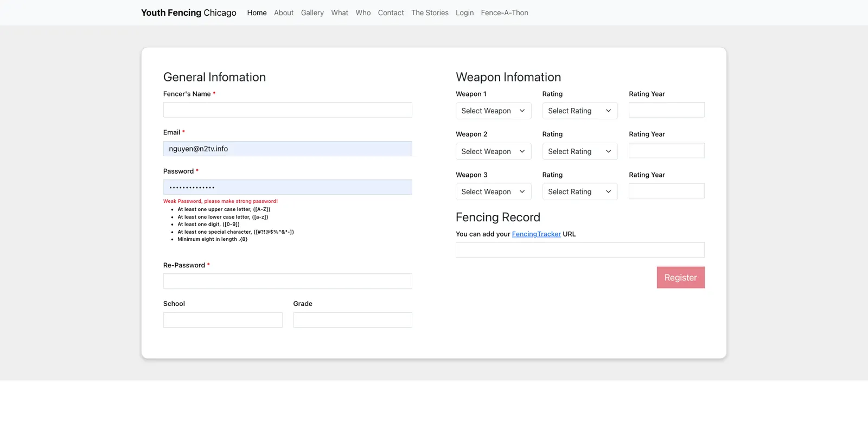Open the Weapon 1 Select Weapon dropdown
The image size is (868, 422).
493,111
